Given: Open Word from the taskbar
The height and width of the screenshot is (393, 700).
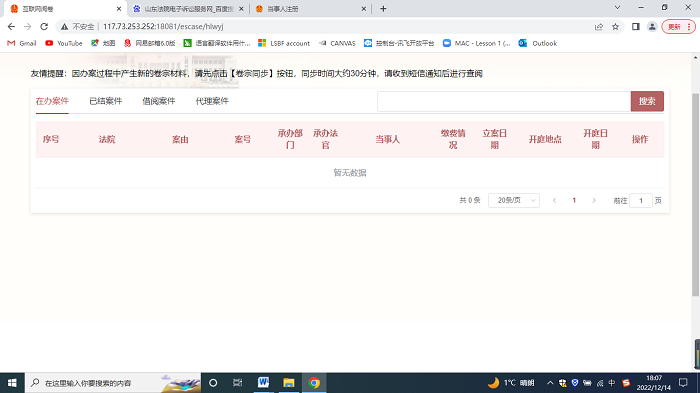Looking at the screenshot, I should pos(263,383).
